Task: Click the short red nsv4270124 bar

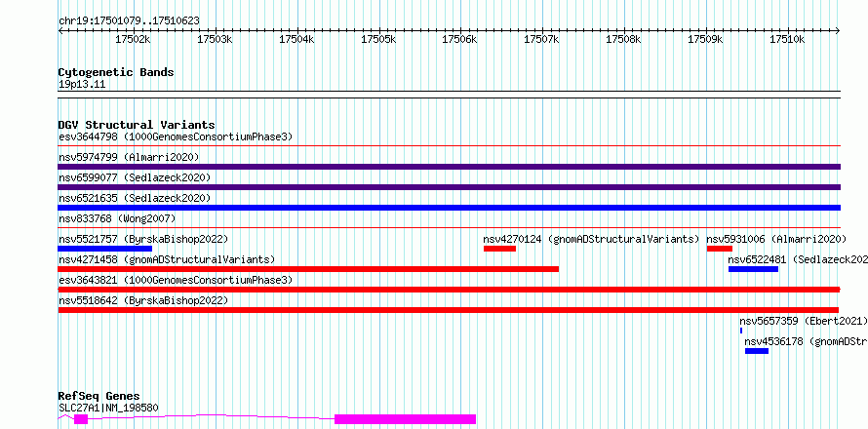Action: (500, 249)
